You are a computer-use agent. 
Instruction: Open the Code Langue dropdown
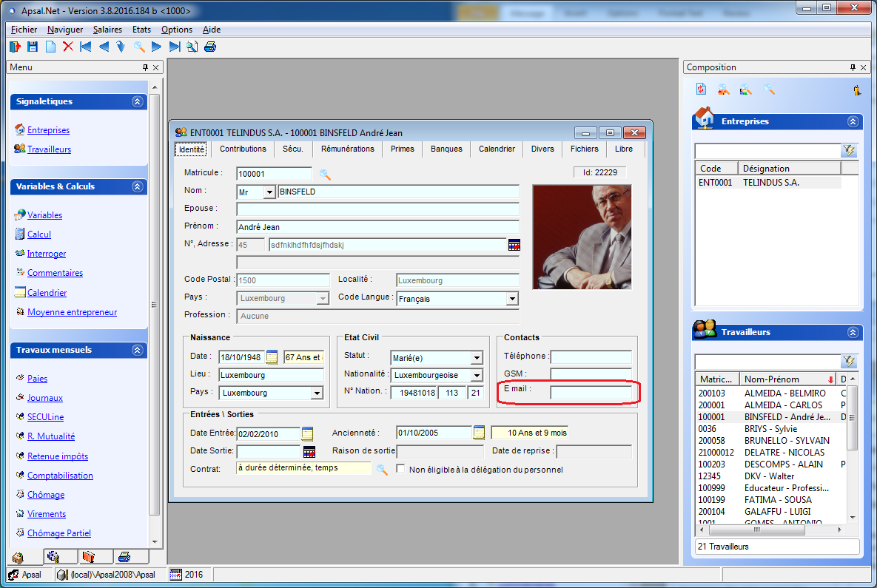(x=511, y=299)
